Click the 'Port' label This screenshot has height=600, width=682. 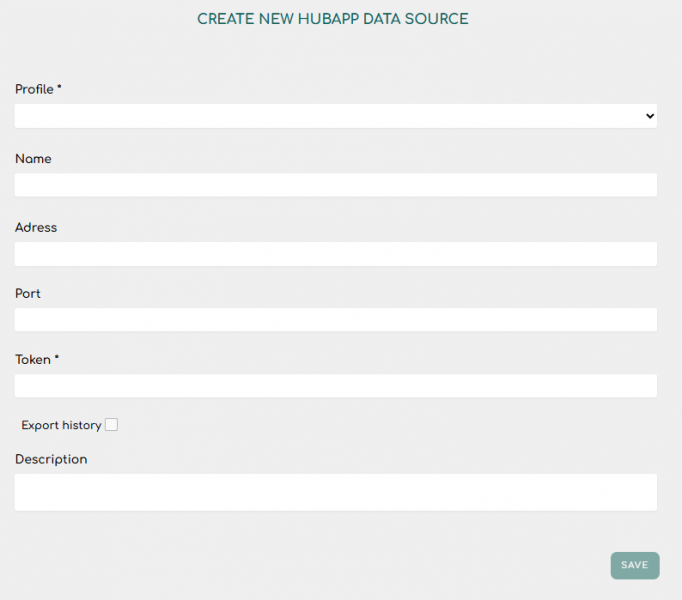click(28, 294)
